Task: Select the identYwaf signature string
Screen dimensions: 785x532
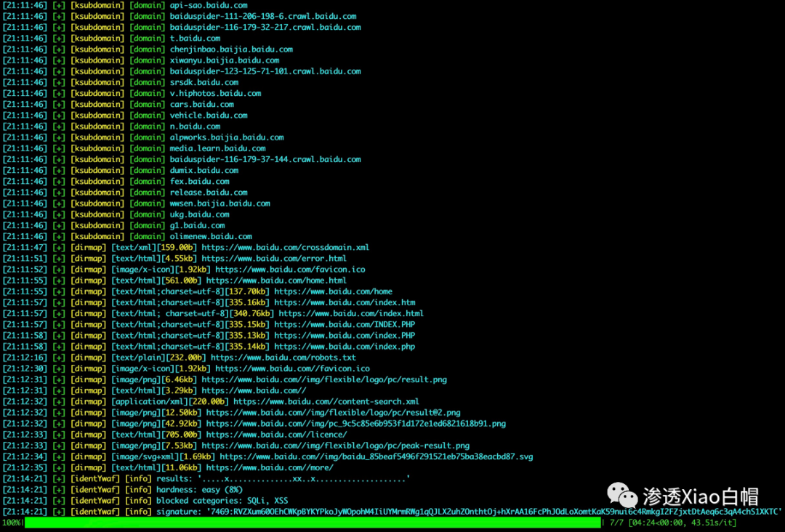Action: [494, 512]
